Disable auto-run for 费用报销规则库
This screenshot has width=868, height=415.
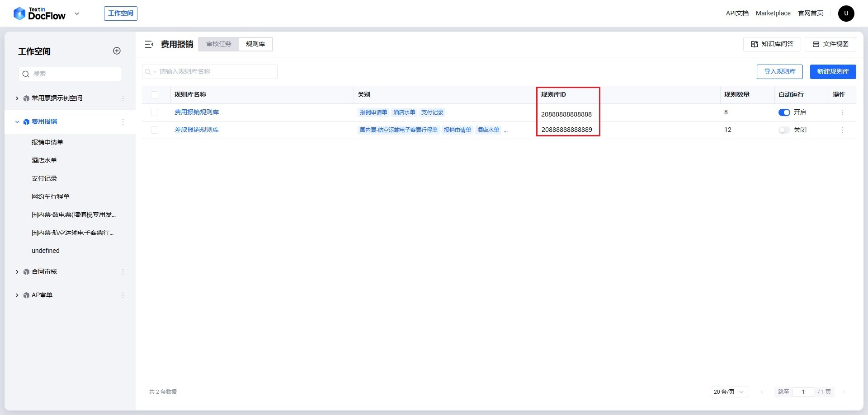click(x=784, y=112)
